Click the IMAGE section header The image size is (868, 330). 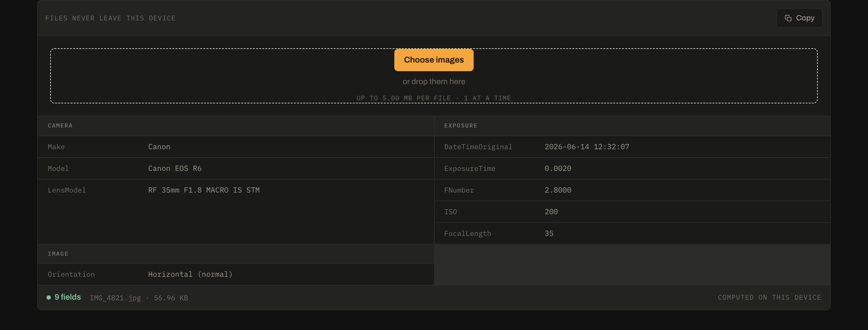[58, 254]
